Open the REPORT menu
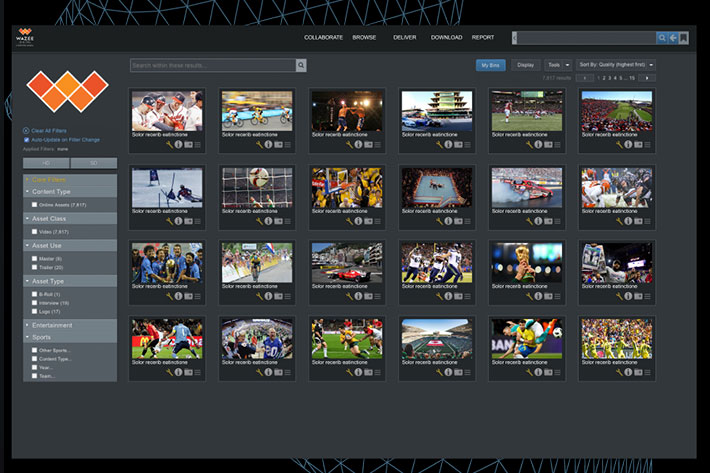Image resolution: width=710 pixels, height=473 pixels. 483,38
